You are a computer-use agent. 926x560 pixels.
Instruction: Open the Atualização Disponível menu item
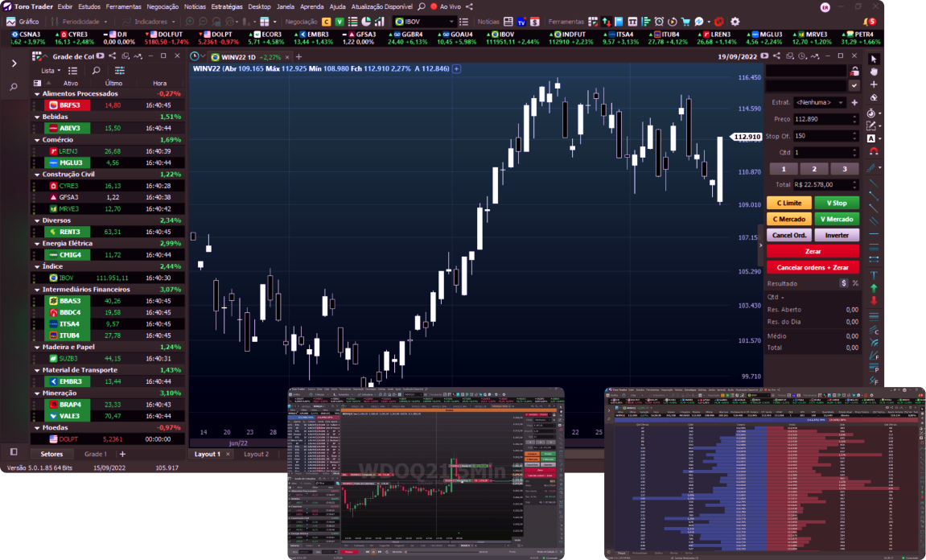[381, 6]
